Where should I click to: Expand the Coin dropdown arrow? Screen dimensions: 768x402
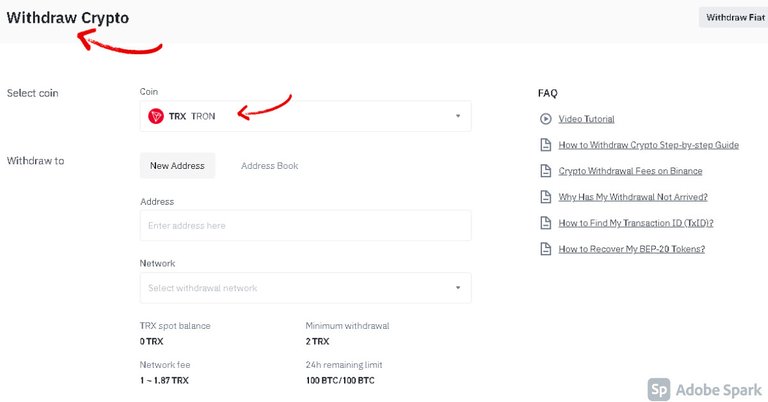(458, 116)
